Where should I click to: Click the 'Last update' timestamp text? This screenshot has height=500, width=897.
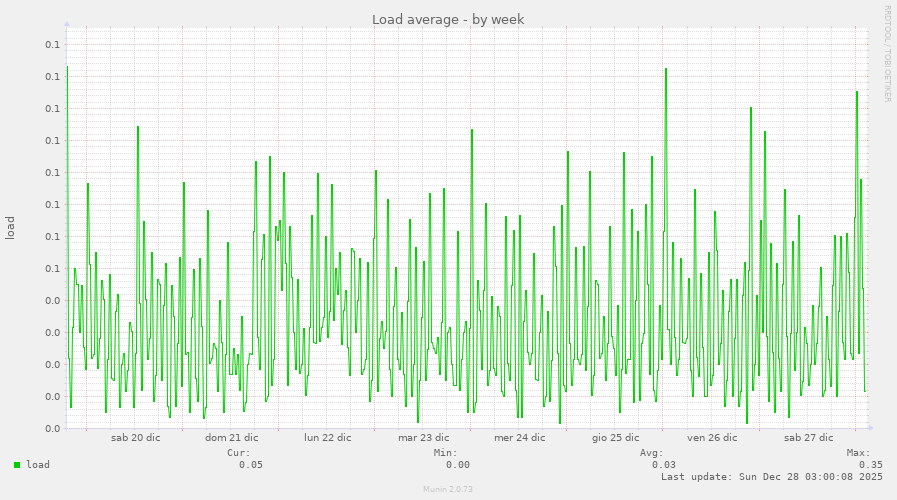pos(772,477)
